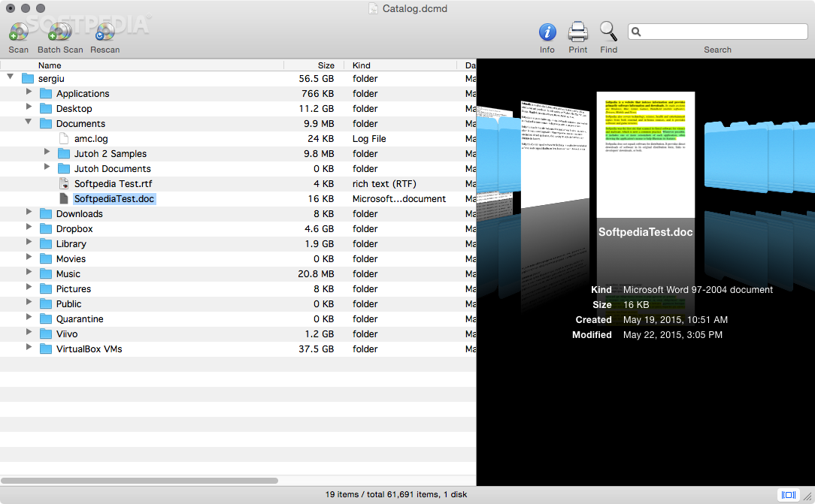Click the rich text (RTF) kind cell

(x=384, y=184)
